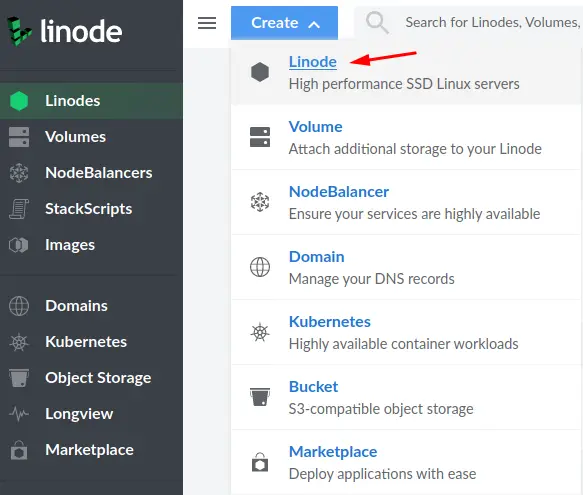Select Volume in the Create menu

point(316,127)
